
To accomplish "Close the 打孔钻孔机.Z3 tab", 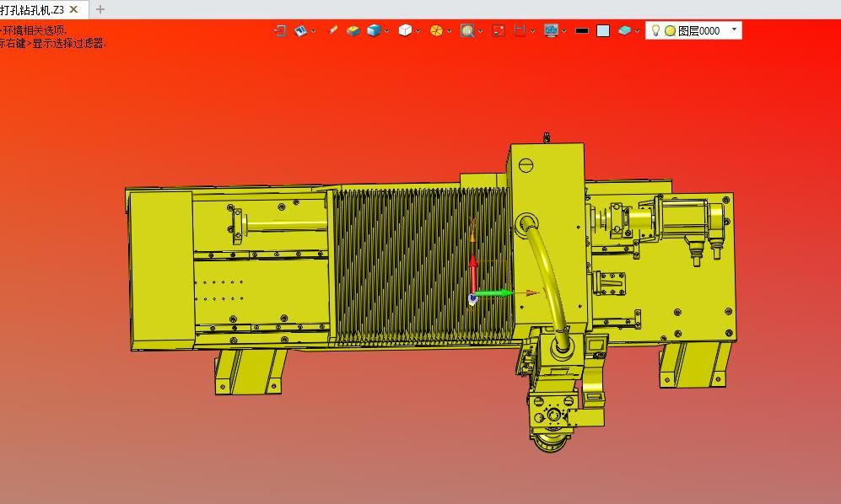I will pyautogui.click(x=73, y=9).
